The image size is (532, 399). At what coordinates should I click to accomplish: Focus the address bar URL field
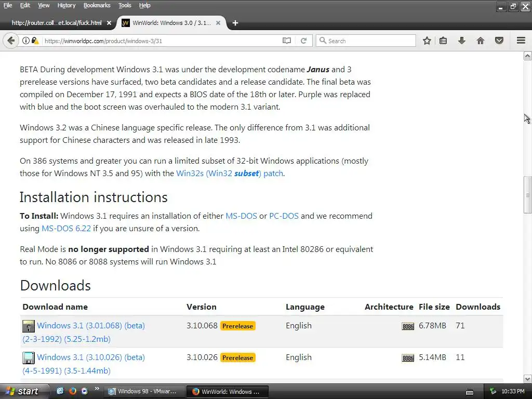[161, 41]
